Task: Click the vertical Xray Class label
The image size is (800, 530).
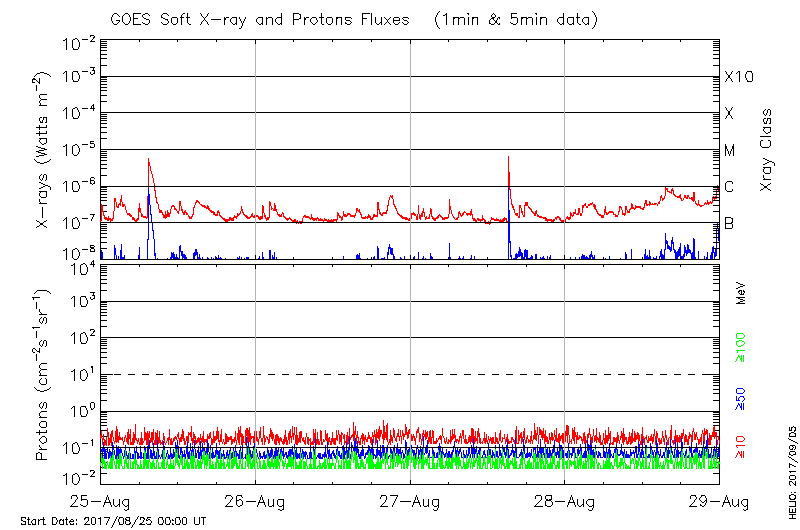Action: [x=768, y=150]
